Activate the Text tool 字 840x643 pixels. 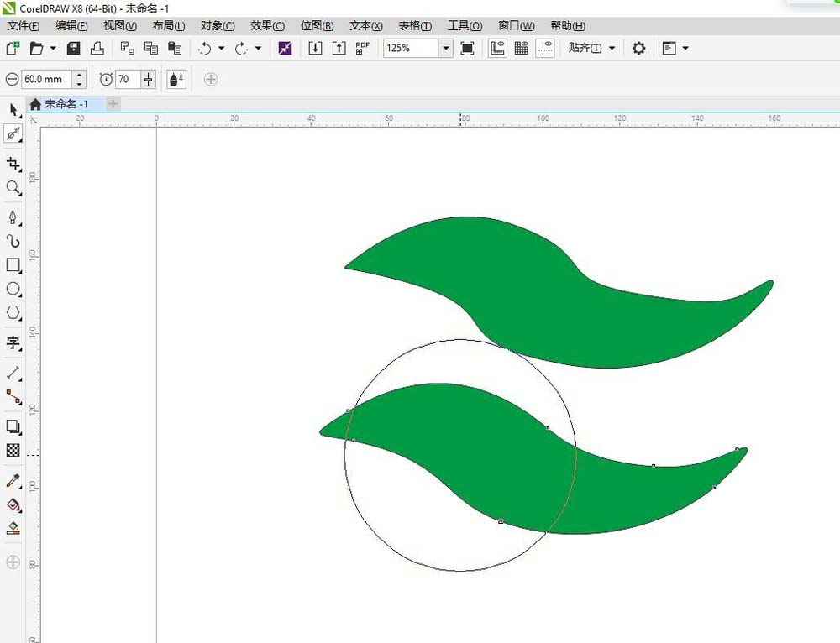click(x=13, y=342)
